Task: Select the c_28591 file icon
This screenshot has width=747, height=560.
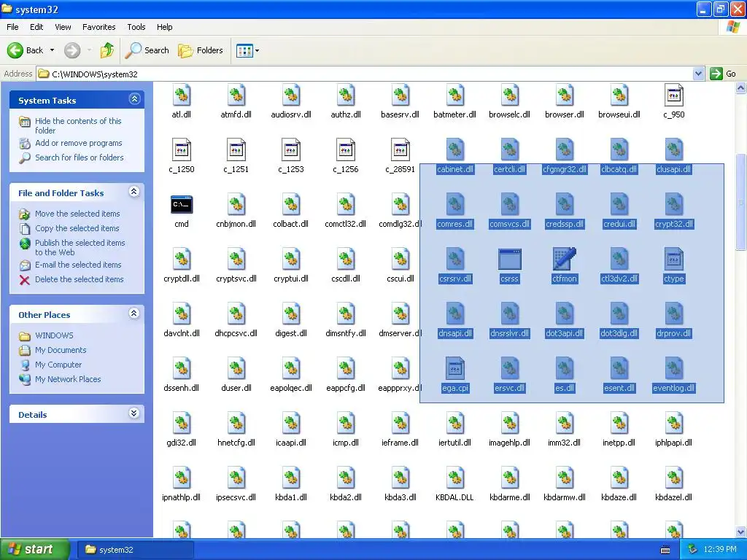Action: (400, 149)
